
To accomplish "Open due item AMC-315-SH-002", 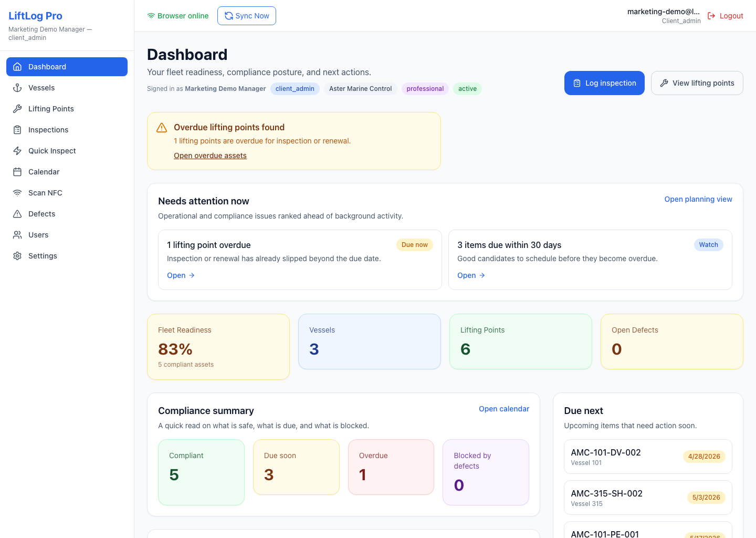I will [648, 498].
